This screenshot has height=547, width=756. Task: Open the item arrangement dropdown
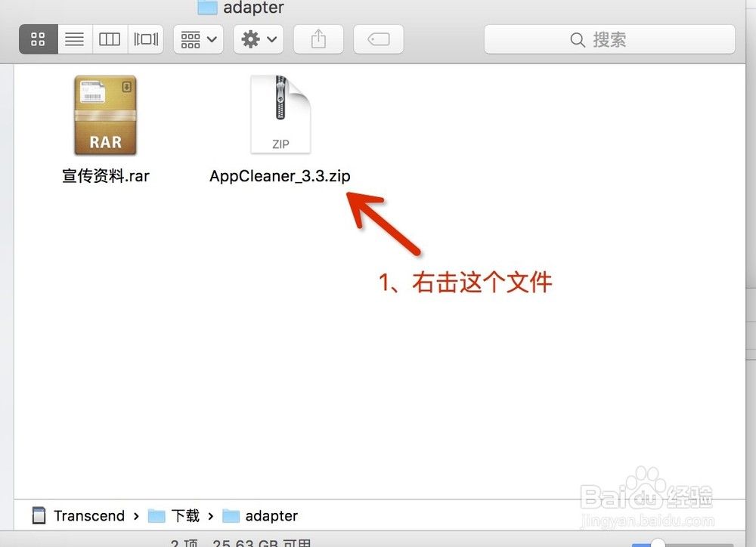coord(198,39)
